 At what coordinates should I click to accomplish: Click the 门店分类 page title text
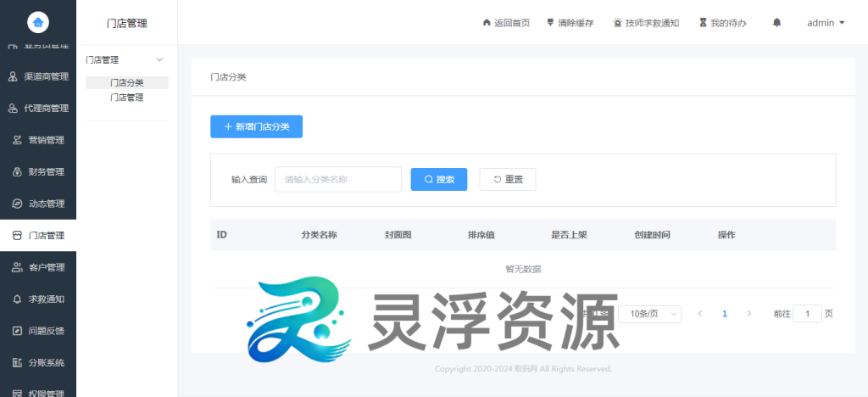[x=228, y=77]
